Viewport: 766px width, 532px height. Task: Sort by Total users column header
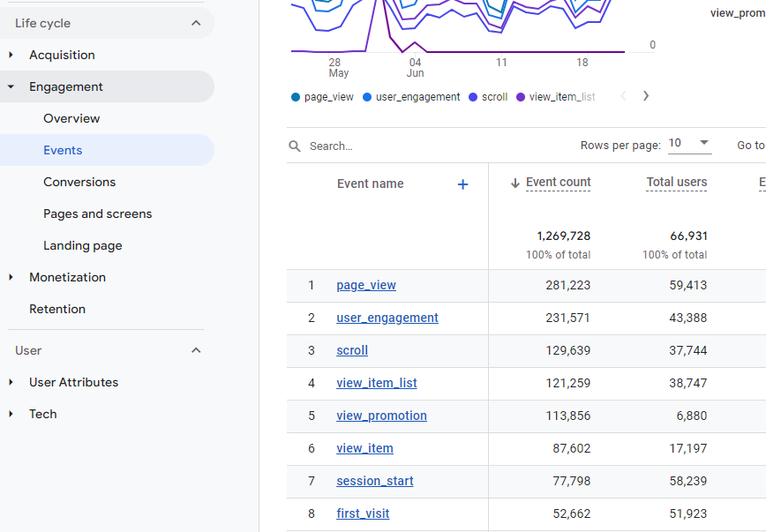click(x=677, y=183)
